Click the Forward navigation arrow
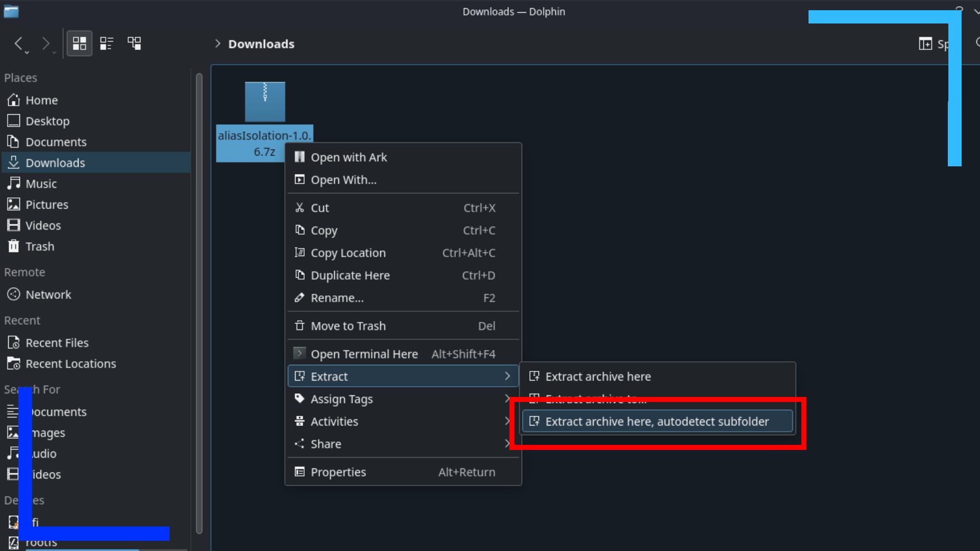 (45, 43)
